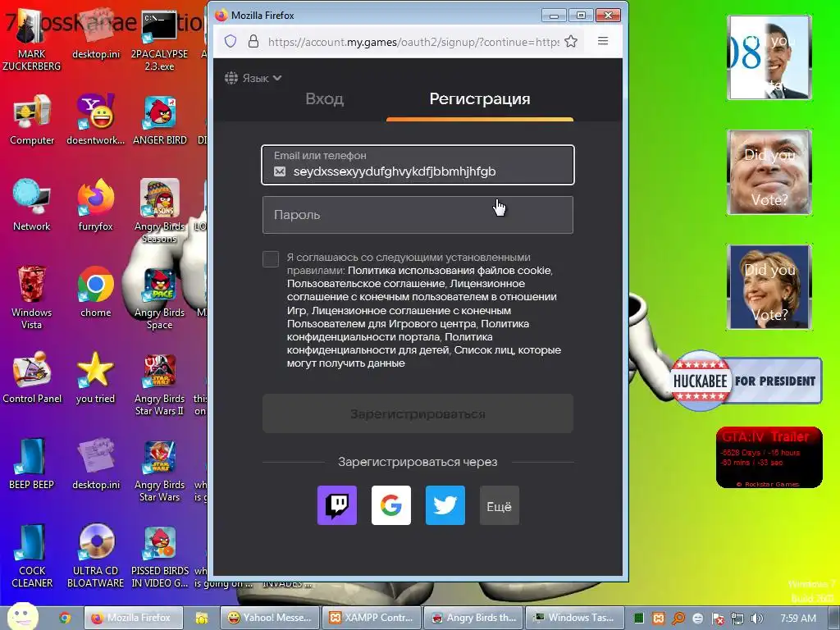Click the Hillary Did you Vote gadget
840x630 pixels.
(769, 286)
